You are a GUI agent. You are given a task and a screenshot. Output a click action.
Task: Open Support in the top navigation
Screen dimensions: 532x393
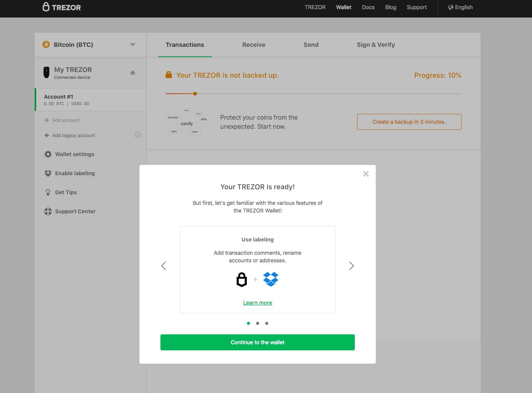coord(417,7)
